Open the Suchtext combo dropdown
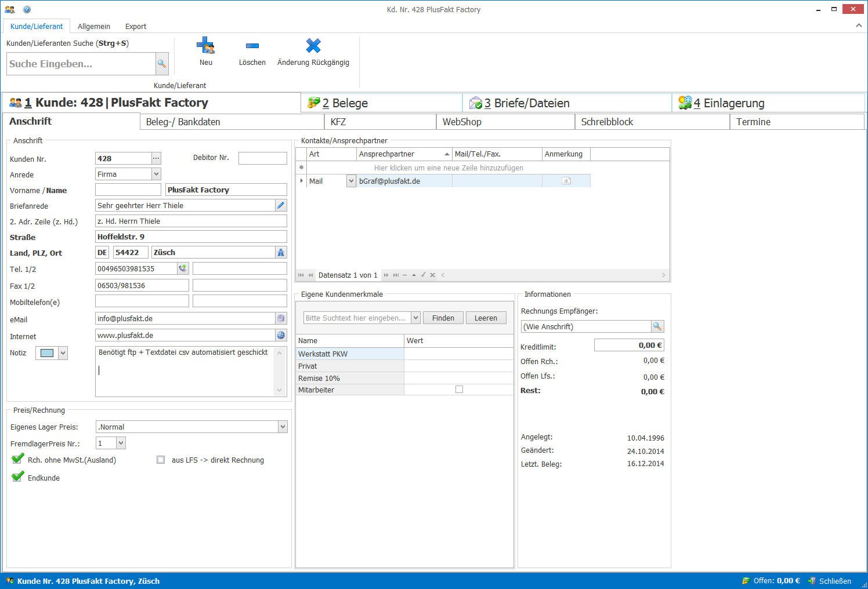 (415, 318)
